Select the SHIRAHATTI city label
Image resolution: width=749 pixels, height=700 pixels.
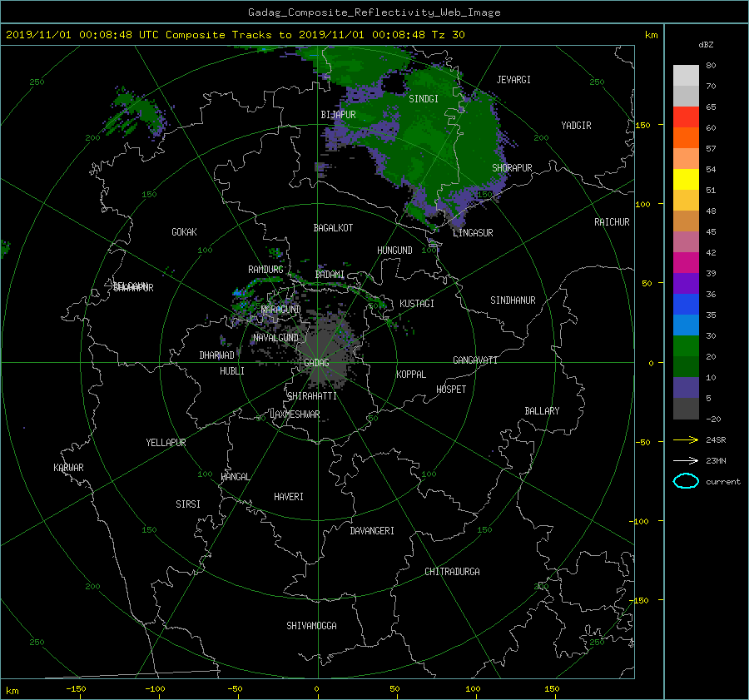(x=312, y=396)
